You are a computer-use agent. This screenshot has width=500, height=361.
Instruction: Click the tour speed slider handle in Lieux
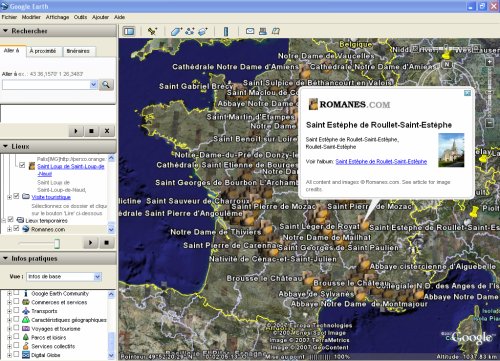pyautogui.click(x=57, y=244)
